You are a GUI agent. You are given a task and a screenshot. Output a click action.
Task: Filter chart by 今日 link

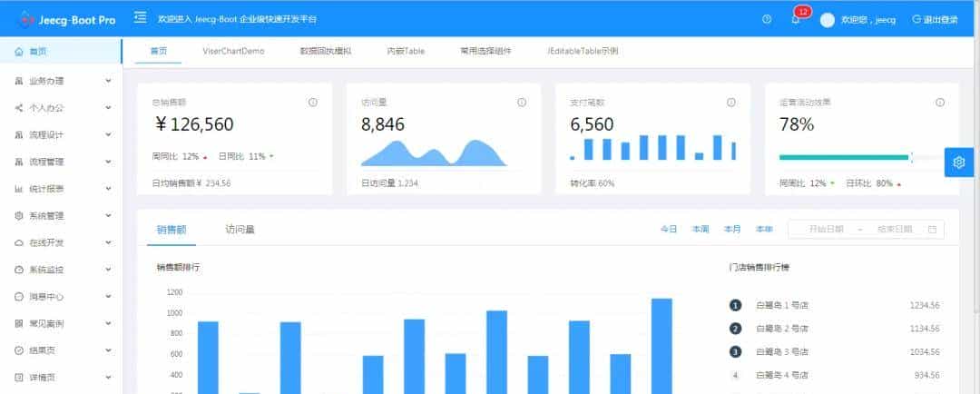[x=669, y=230]
